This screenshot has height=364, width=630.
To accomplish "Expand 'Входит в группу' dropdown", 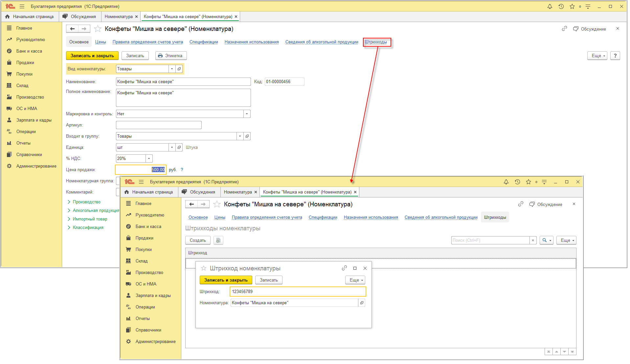I will tap(240, 136).
